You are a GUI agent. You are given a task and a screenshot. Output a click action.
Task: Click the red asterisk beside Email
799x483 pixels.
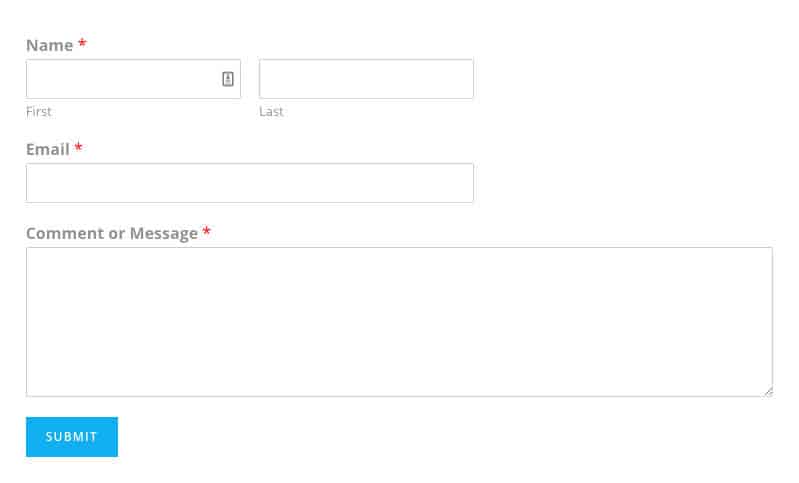point(78,147)
